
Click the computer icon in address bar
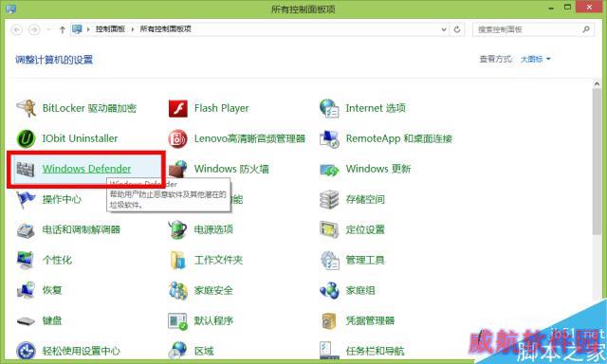(77, 29)
